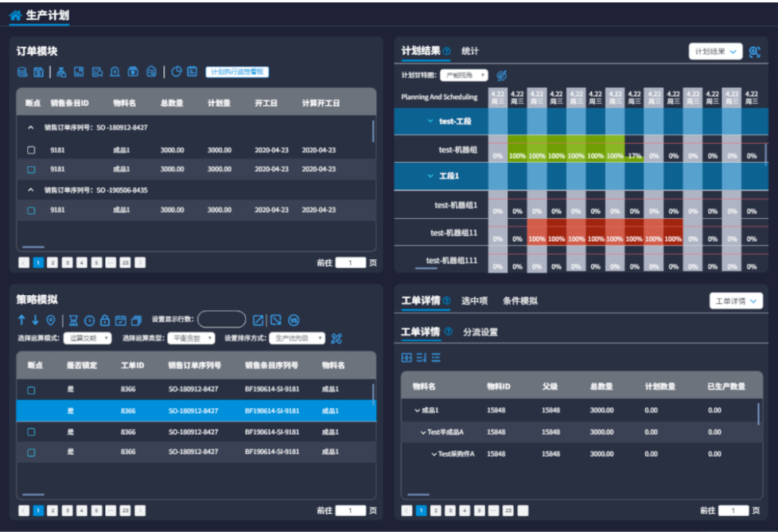Go to page 2 in order module pagination
The width and height of the screenshot is (778, 532).
(53, 263)
